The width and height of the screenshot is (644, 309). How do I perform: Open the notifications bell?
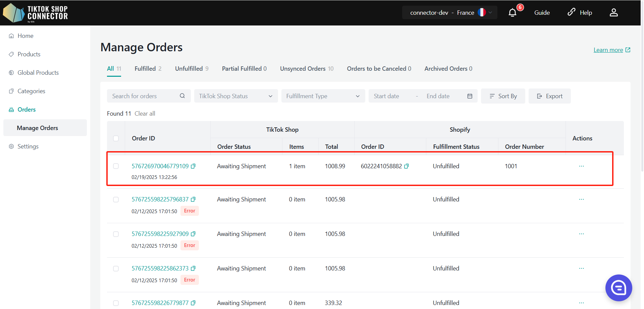(x=513, y=13)
